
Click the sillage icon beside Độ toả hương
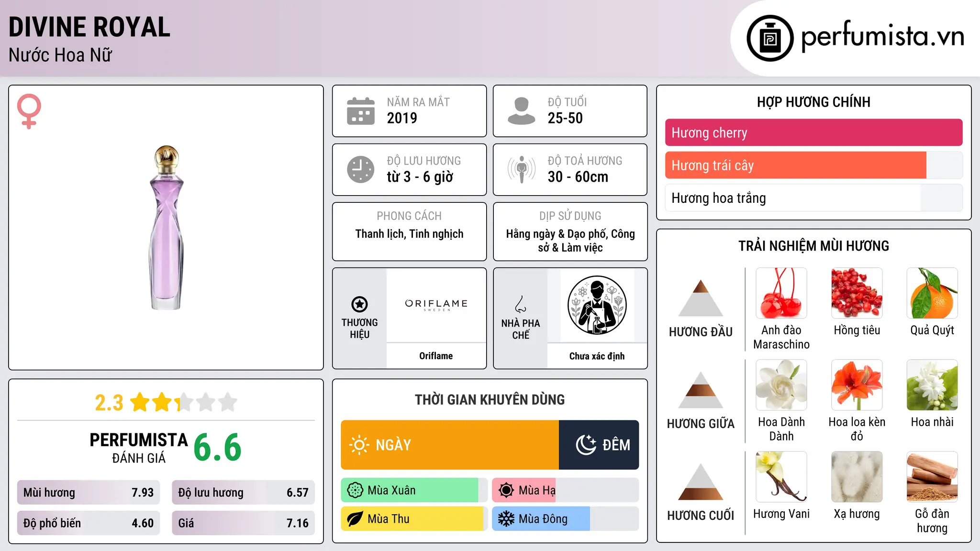522,169
